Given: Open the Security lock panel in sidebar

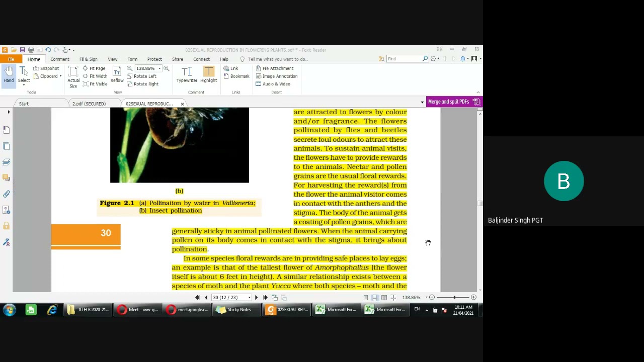Looking at the screenshot, I should click(x=7, y=226).
